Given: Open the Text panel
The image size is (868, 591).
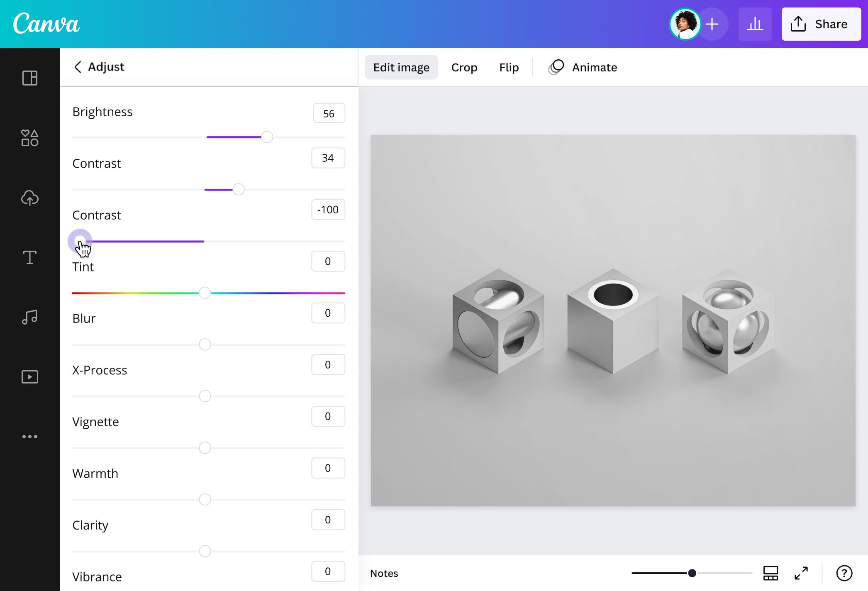Looking at the screenshot, I should click(29, 257).
